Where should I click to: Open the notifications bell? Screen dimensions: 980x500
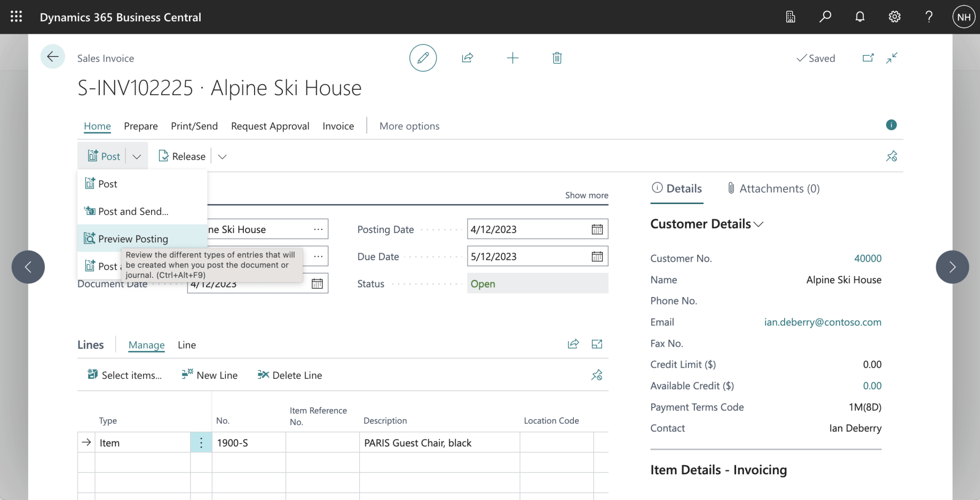[x=859, y=17]
